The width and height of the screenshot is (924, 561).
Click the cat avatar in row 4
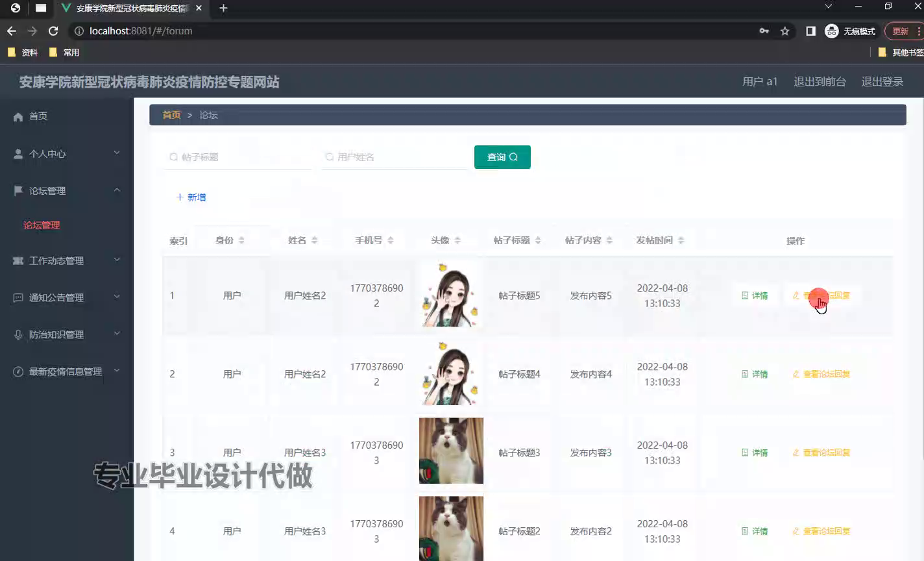point(451,529)
